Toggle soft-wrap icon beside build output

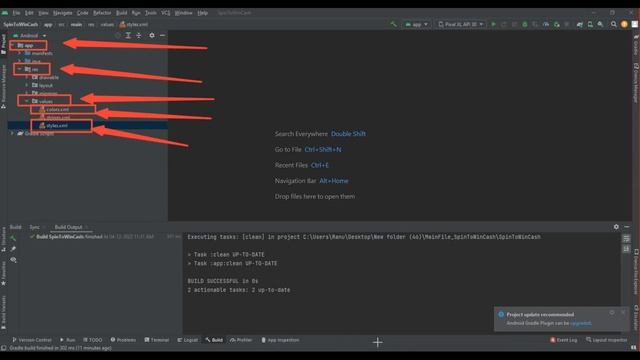click(627, 238)
